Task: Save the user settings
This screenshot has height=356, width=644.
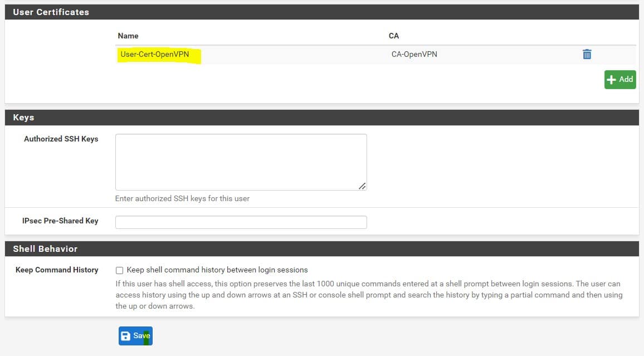Action: coord(135,336)
